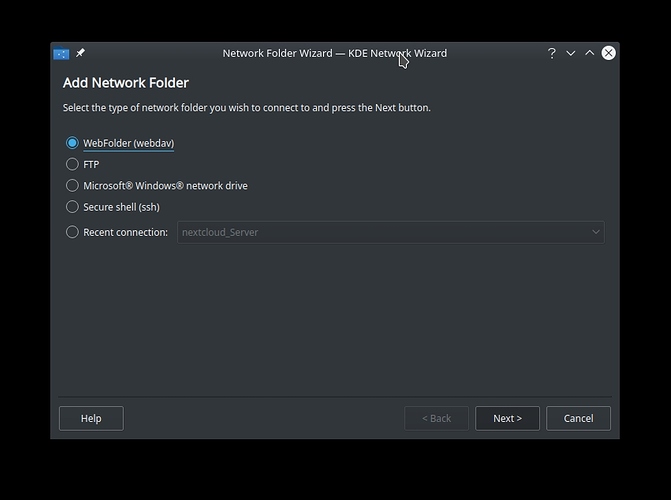Close the KDE Network Wizard window
Image resolution: width=671 pixels, height=500 pixels.
coord(608,53)
